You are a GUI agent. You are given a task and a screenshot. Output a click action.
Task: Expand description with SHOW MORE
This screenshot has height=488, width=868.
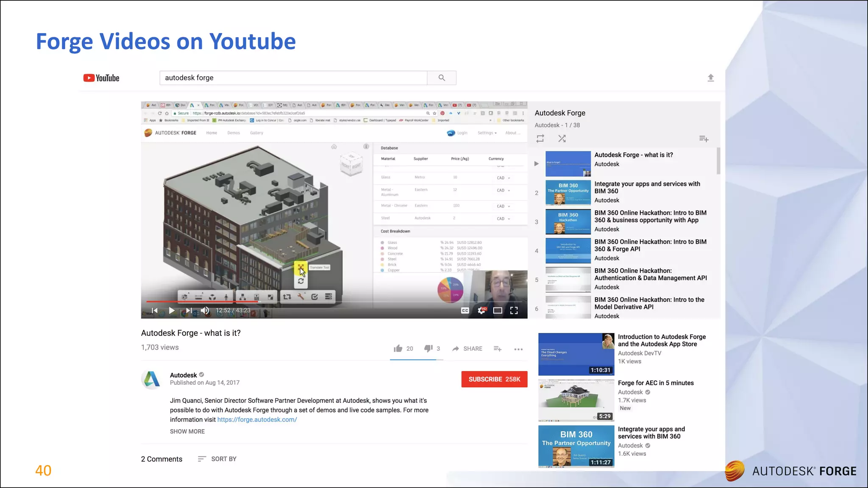[x=187, y=431]
